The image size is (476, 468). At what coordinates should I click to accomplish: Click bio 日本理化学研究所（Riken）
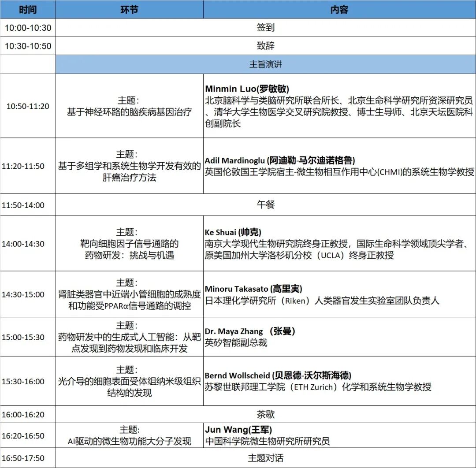322,301
